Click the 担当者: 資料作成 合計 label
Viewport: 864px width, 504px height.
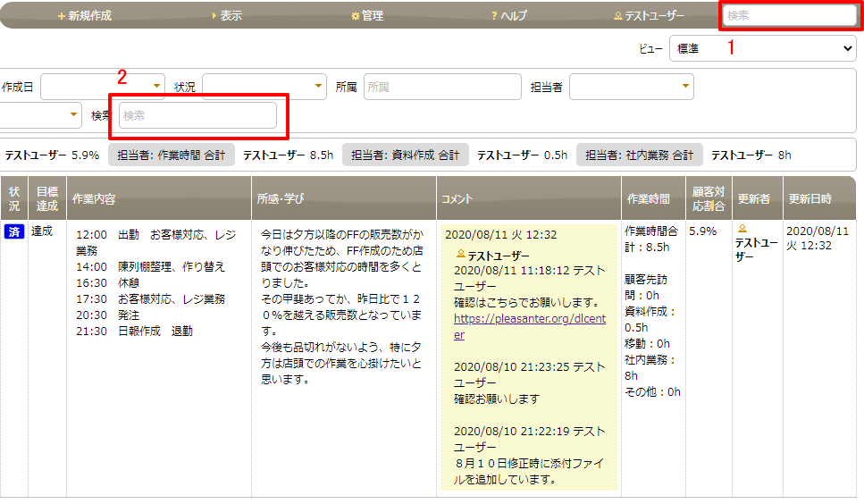coord(406,155)
